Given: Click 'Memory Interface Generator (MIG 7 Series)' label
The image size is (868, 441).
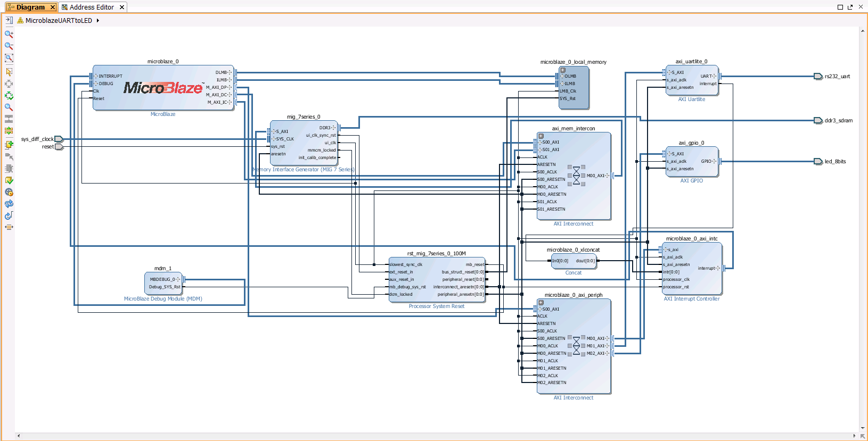Looking at the screenshot, I should point(304,170).
